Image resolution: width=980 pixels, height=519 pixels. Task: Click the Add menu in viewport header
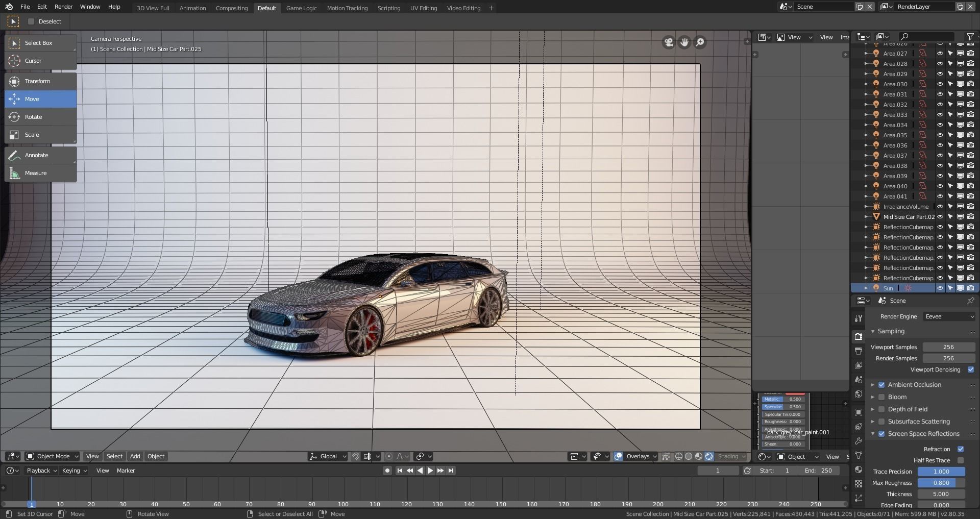135,456
